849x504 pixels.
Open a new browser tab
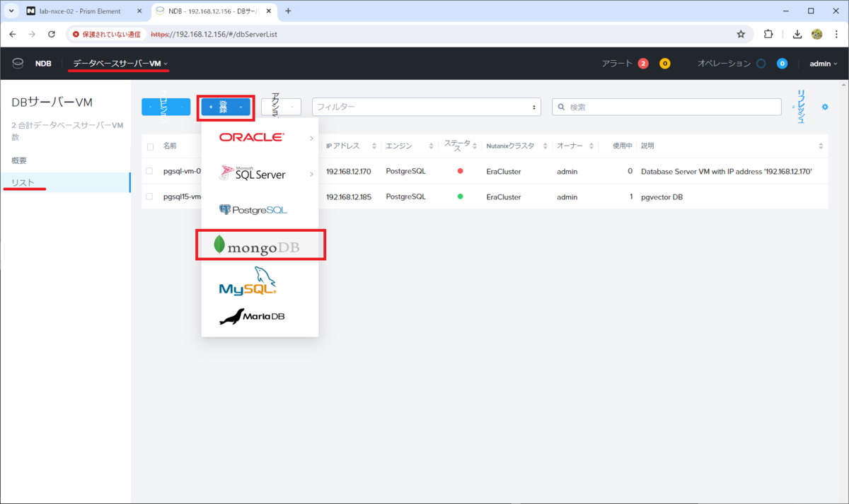(288, 11)
